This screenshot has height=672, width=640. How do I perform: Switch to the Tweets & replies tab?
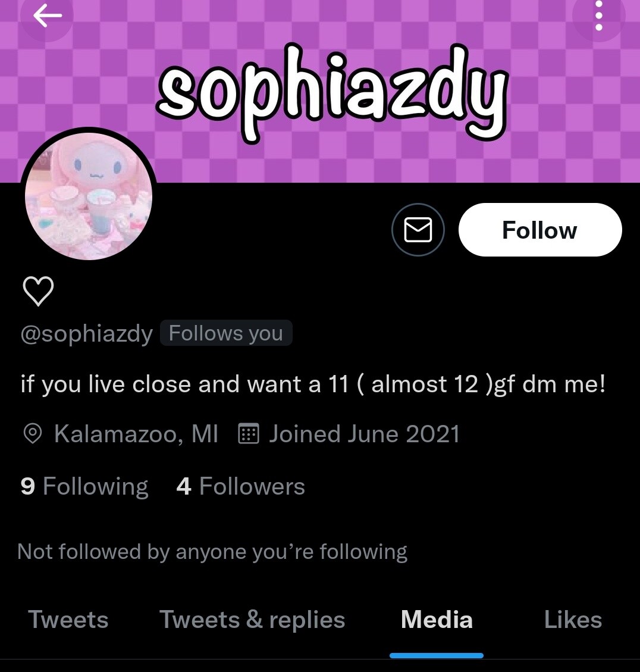click(x=252, y=620)
